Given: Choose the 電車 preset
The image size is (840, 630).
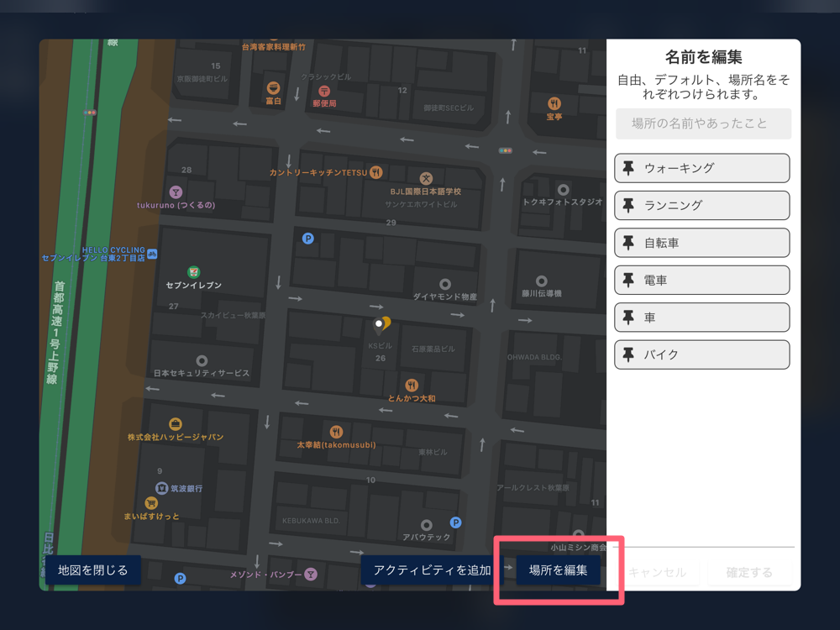Looking at the screenshot, I should [x=701, y=281].
